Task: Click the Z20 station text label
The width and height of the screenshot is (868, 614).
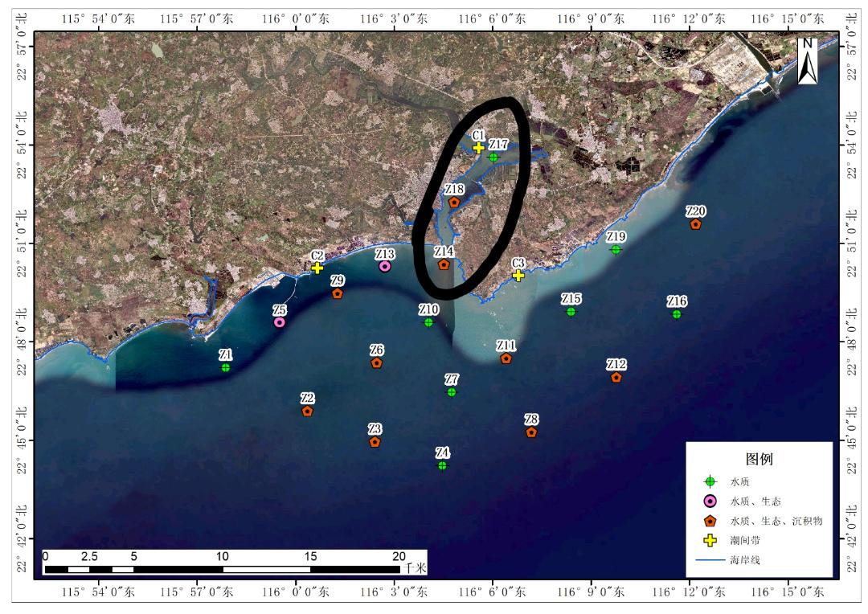Action: [696, 211]
